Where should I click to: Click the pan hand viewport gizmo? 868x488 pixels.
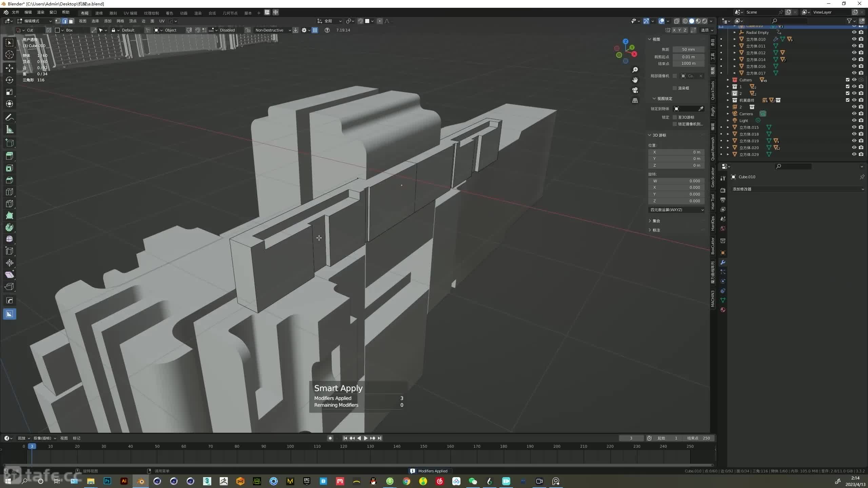[x=635, y=80]
